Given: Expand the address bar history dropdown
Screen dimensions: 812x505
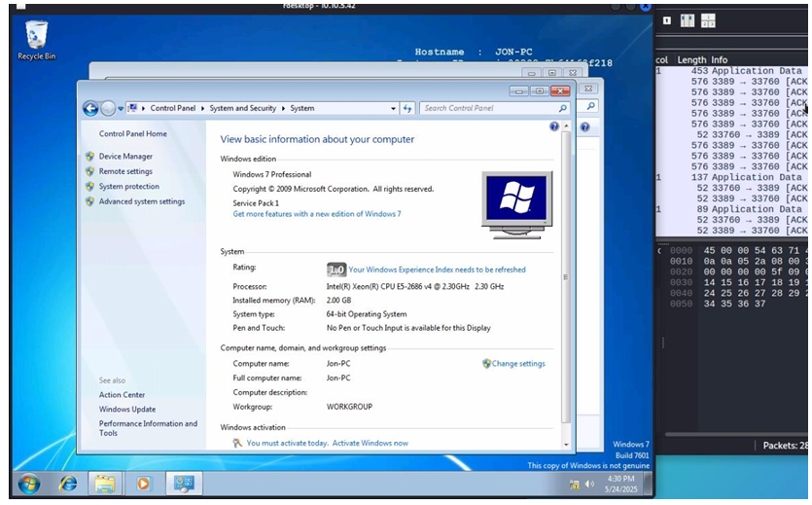Looking at the screenshot, I should click(393, 108).
